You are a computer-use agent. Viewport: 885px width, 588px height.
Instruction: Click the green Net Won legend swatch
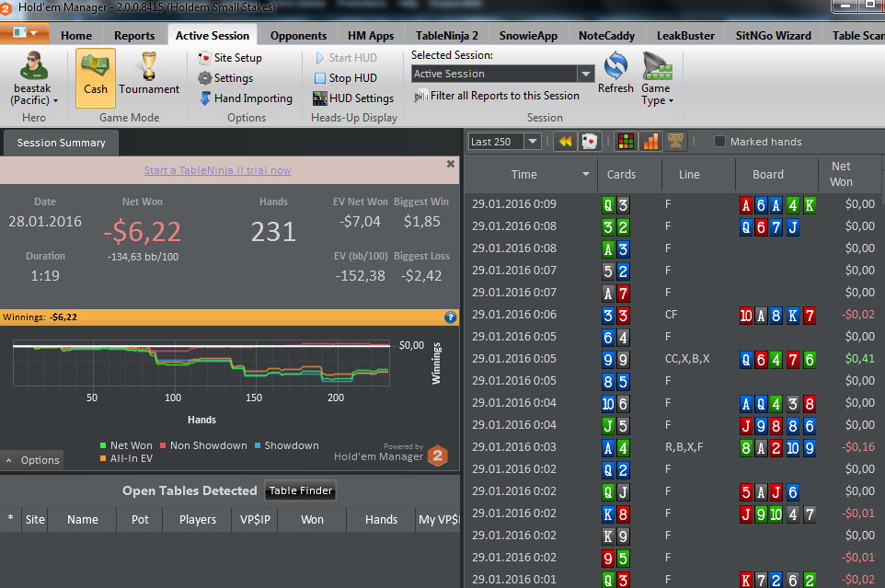[103, 445]
